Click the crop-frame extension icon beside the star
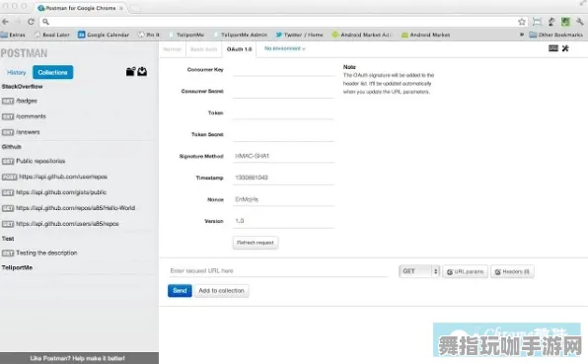Screen dimensions: 588x364 point(537,22)
